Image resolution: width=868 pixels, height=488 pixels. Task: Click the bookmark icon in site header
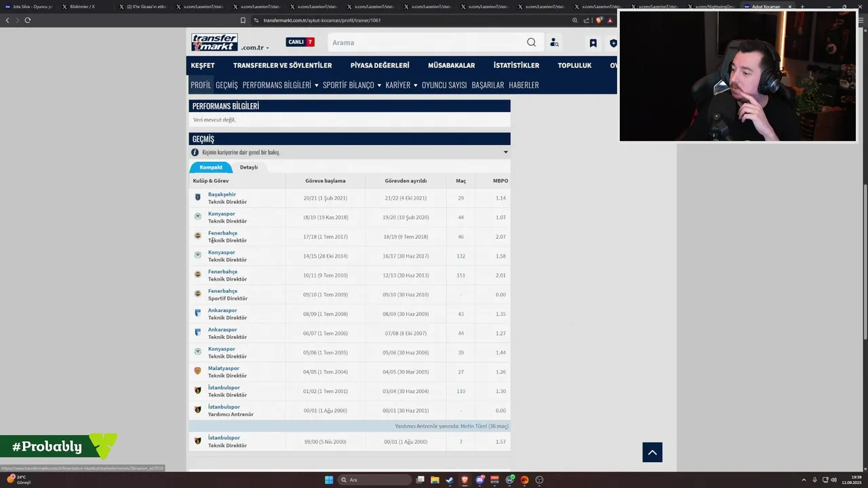point(593,43)
